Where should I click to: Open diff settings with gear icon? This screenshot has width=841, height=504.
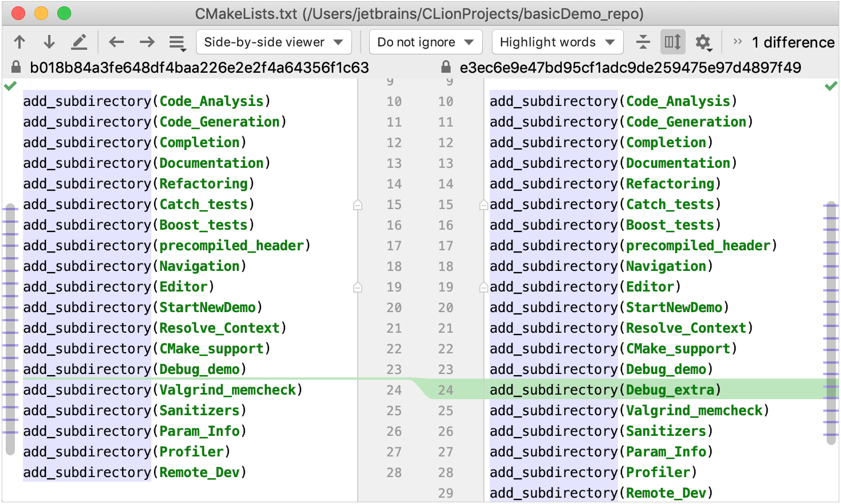(703, 41)
